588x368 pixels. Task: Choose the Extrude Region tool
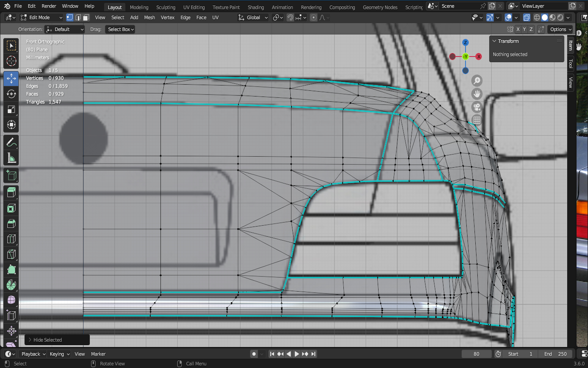pyautogui.click(x=11, y=192)
